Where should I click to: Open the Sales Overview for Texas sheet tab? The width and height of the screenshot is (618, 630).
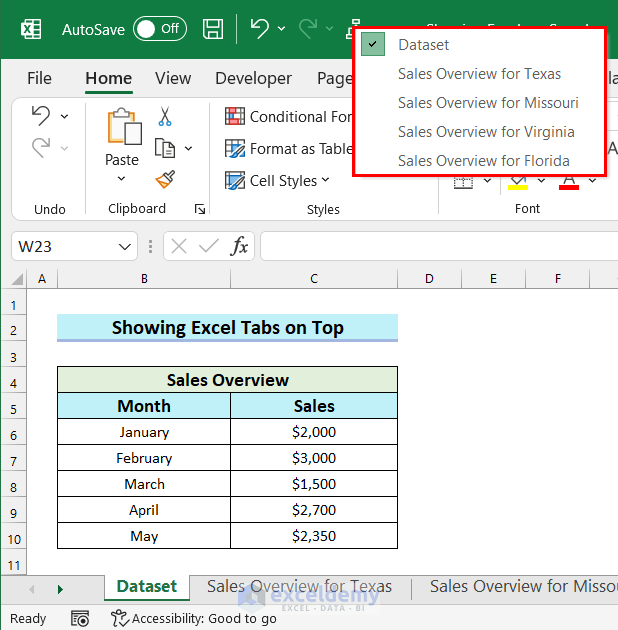pyautogui.click(x=299, y=587)
